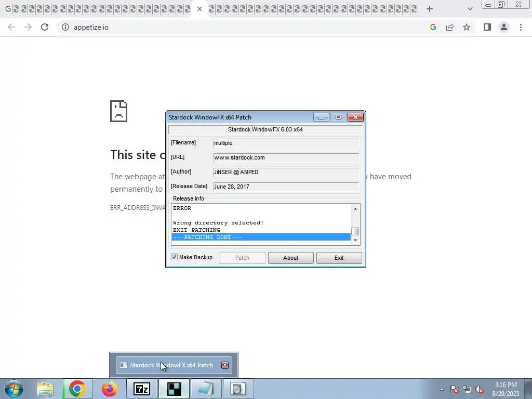Click the network tray icon

(467, 389)
